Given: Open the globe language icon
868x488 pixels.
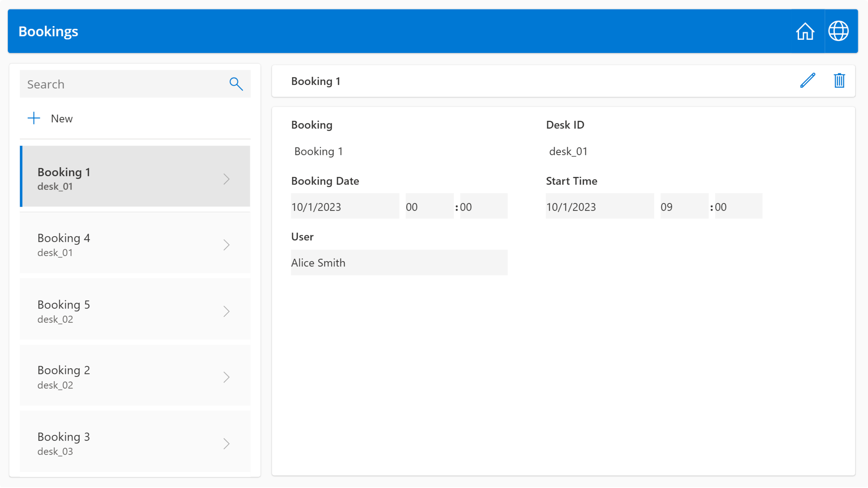Looking at the screenshot, I should (838, 31).
